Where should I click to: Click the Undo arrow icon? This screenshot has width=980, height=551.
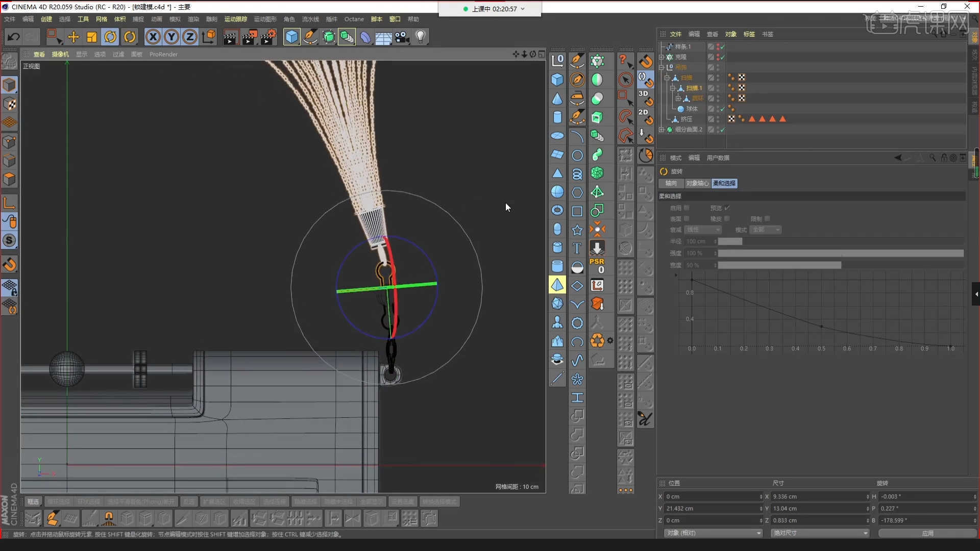pyautogui.click(x=13, y=37)
